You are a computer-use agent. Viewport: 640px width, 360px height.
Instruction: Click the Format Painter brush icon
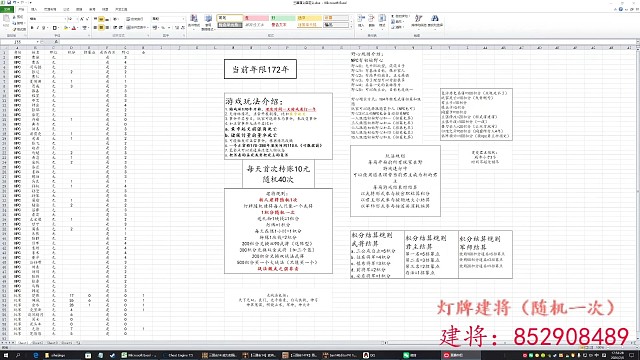15,29
